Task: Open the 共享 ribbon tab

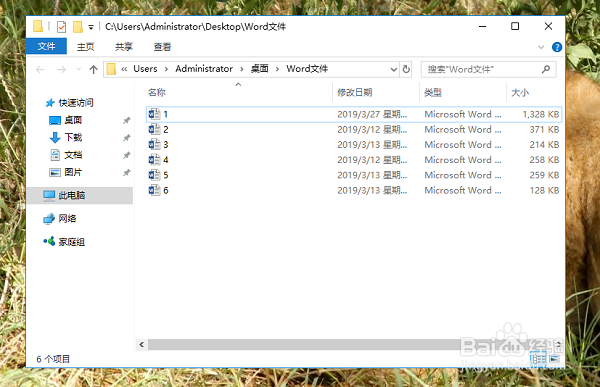Action: 124,47
